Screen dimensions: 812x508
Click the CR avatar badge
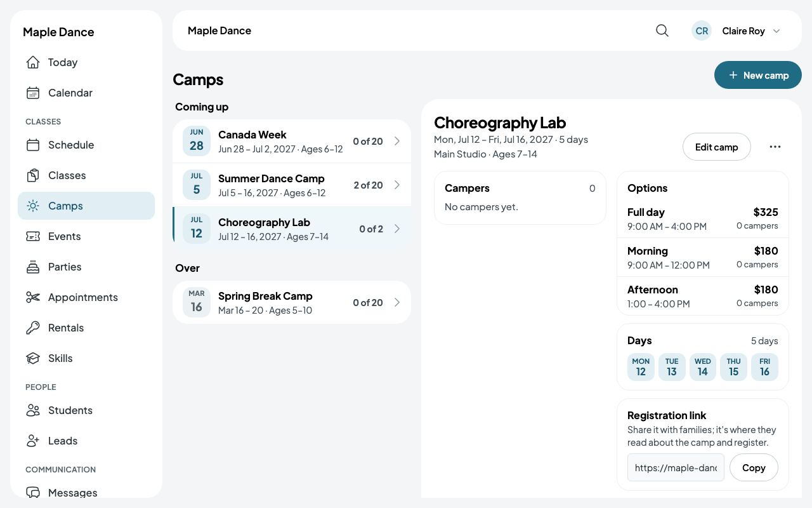pyautogui.click(x=702, y=30)
